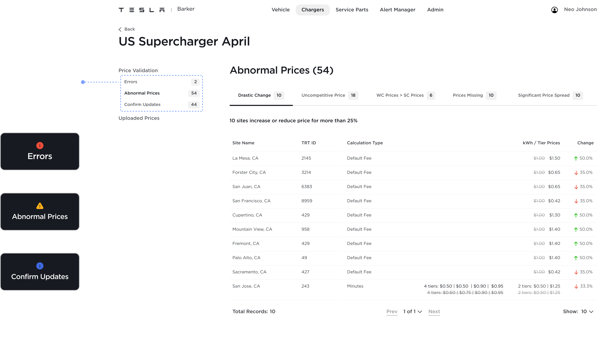The height and width of the screenshot is (364, 614).
Task: Select Confirm Updates sidebar item
Action: coord(162,105)
